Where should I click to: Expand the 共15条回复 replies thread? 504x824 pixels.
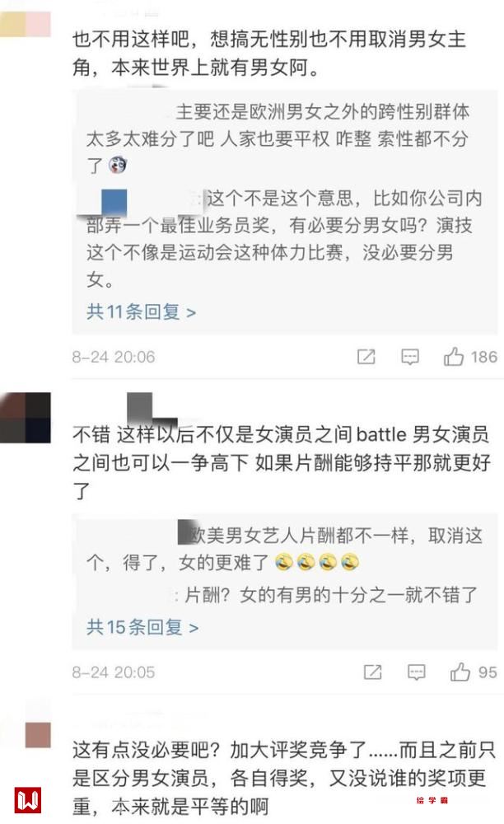point(142,627)
